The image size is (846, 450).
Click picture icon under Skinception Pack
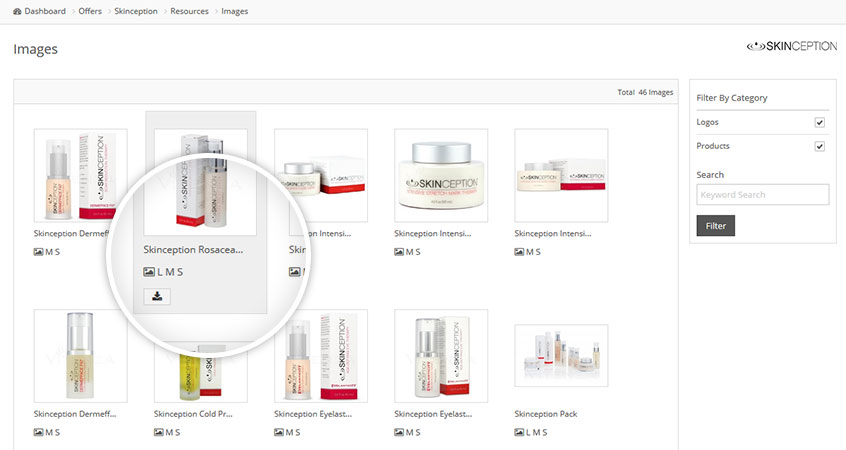[x=519, y=432]
